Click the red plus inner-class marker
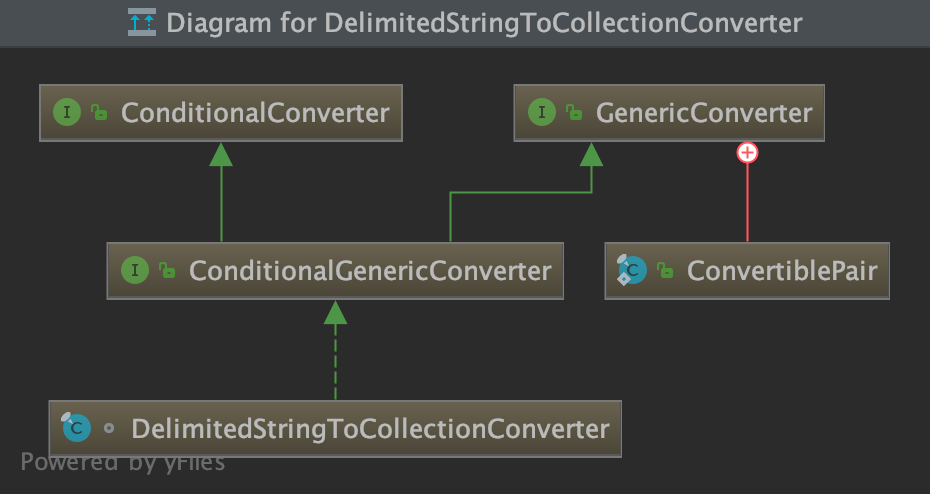 747,153
